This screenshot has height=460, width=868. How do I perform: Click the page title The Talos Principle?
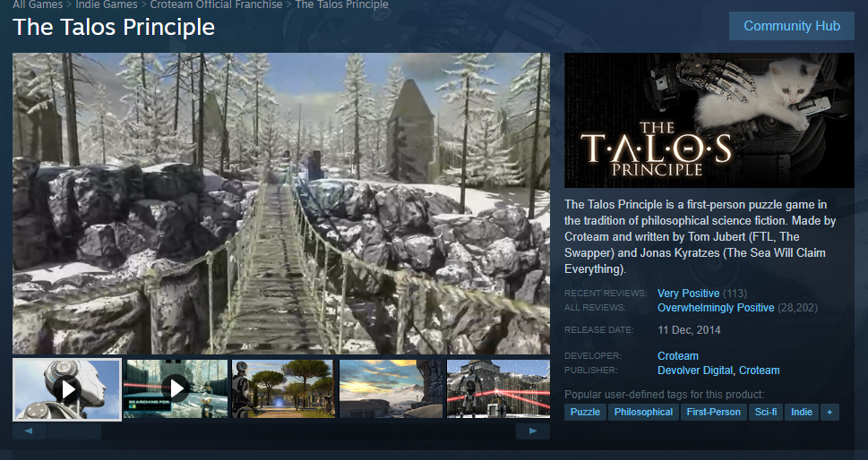click(114, 27)
